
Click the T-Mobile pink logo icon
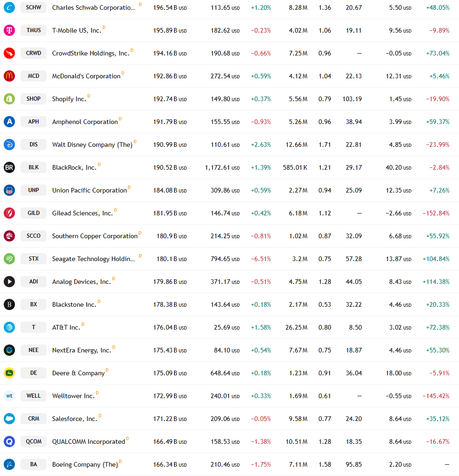pos(9,30)
